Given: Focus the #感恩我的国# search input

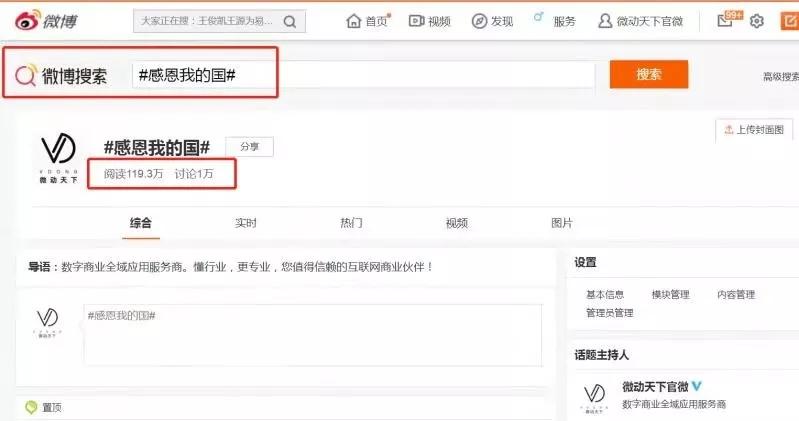Looking at the screenshot, I should [363, 75].
